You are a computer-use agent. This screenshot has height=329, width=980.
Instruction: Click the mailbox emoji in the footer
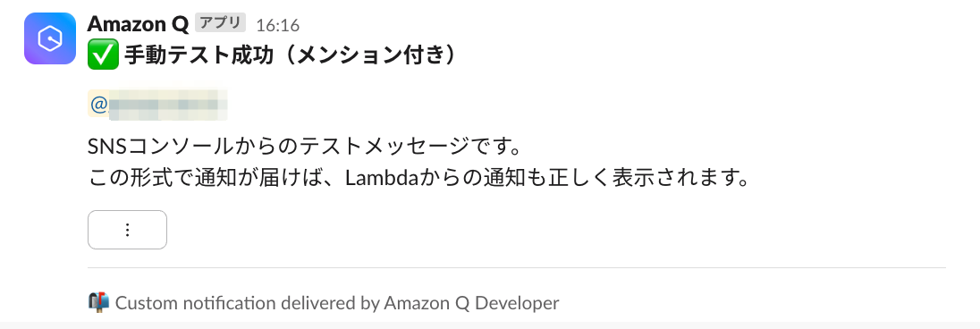[x=98, y=303]
